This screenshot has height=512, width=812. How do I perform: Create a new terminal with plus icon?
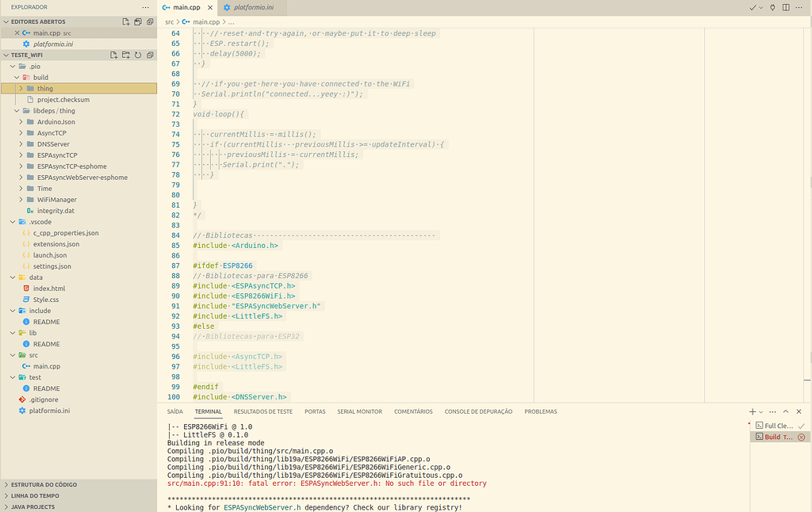pyautogui.click(x=753, y=411)
